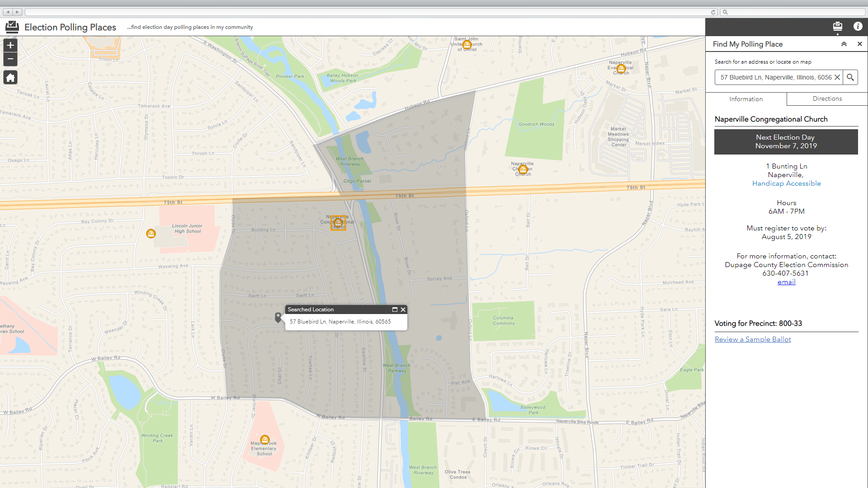Switch to the Directions tab
The image size is (868, 488).
(x=827, y=99)
